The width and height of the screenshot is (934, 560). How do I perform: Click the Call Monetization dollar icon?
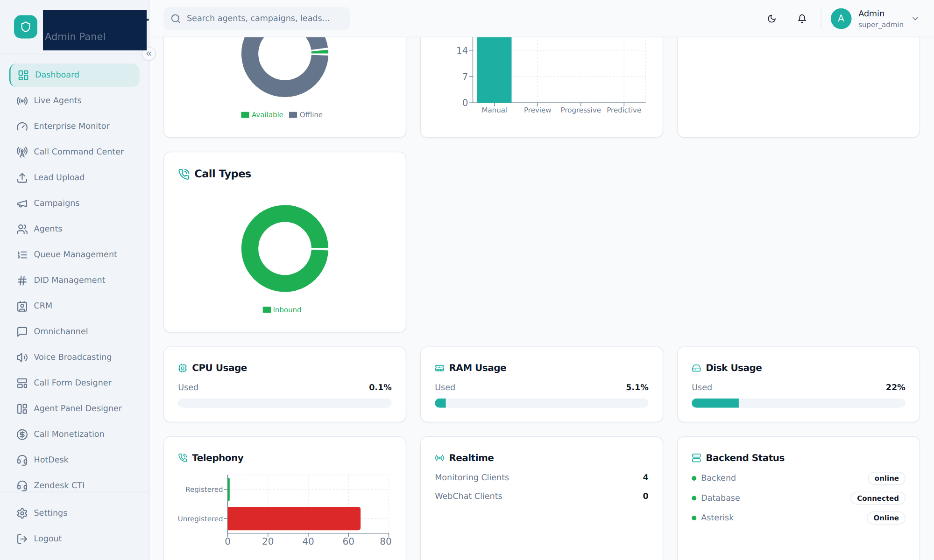22,434
